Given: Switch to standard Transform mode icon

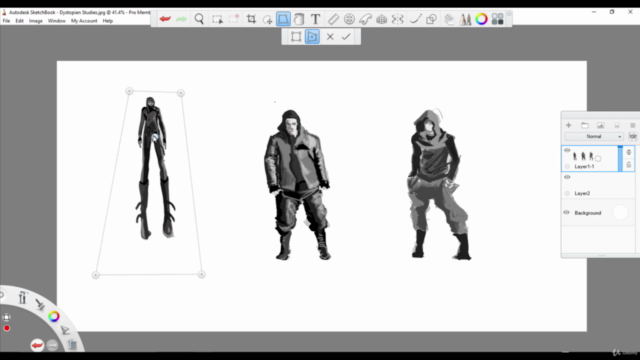Looking at the screenshot, I should tap(296, 37).
